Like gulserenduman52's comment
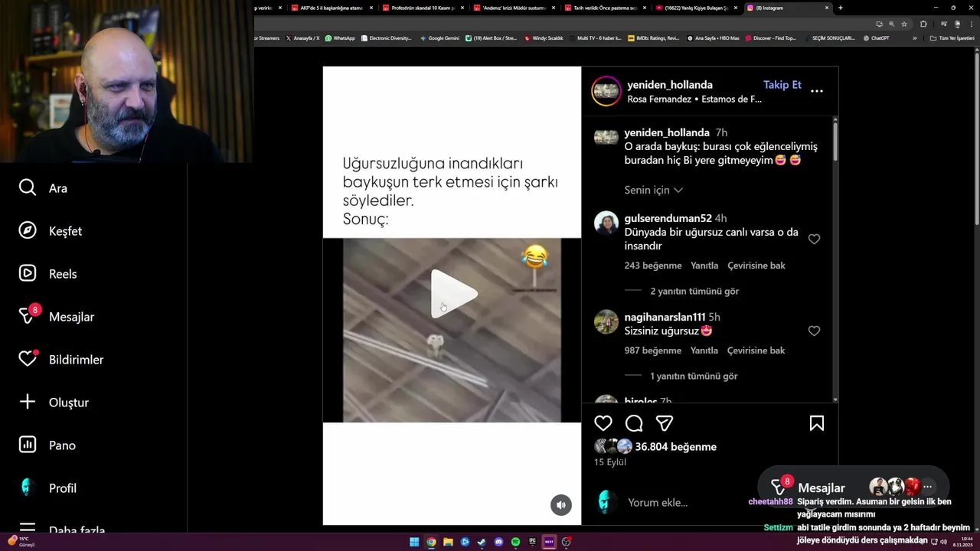The width and height of the screenshot is (980, 551). tap(814, 240)
